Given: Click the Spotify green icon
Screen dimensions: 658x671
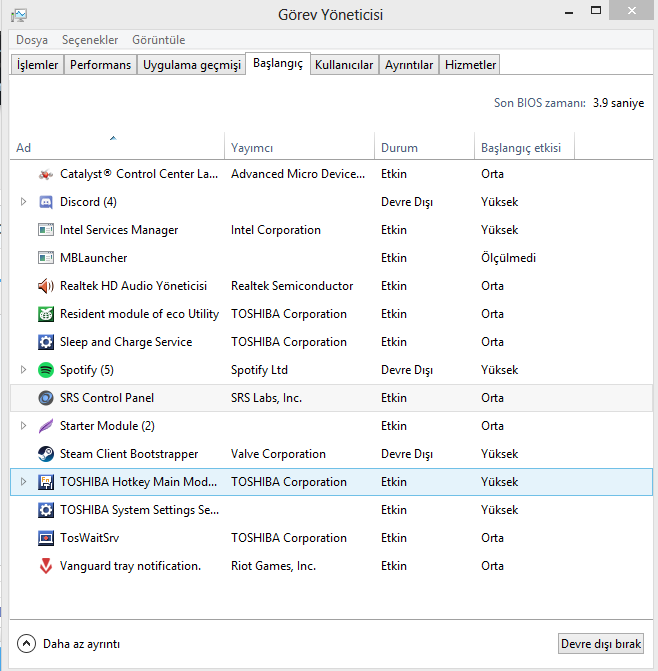Looking at the screenshot, I should 45,370.
